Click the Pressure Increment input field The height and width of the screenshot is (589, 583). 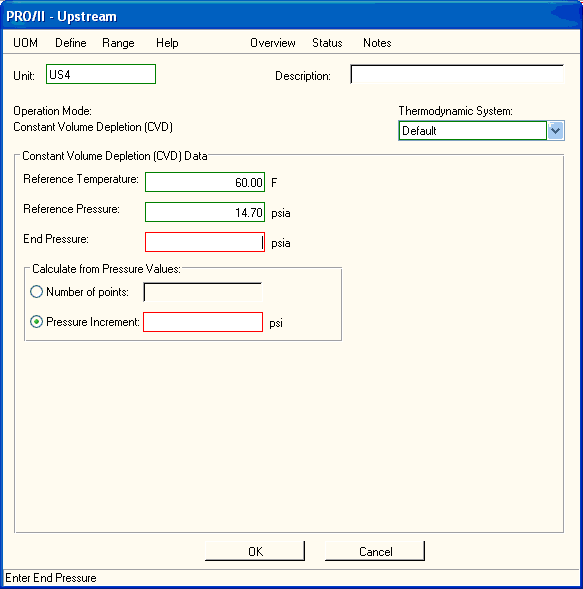(x=203, y=322)
